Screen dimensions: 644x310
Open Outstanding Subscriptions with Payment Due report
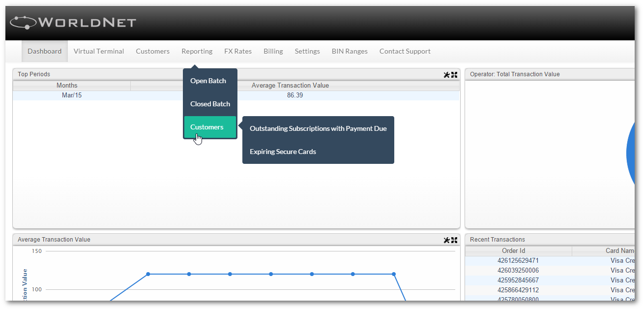319,128
